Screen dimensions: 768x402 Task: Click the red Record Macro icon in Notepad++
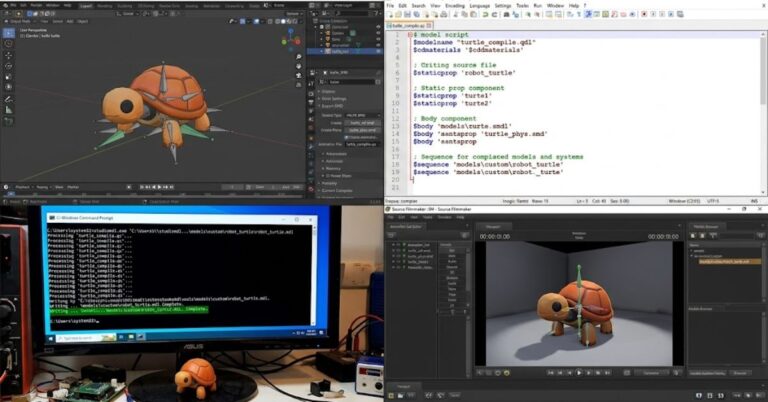point(644,14)
